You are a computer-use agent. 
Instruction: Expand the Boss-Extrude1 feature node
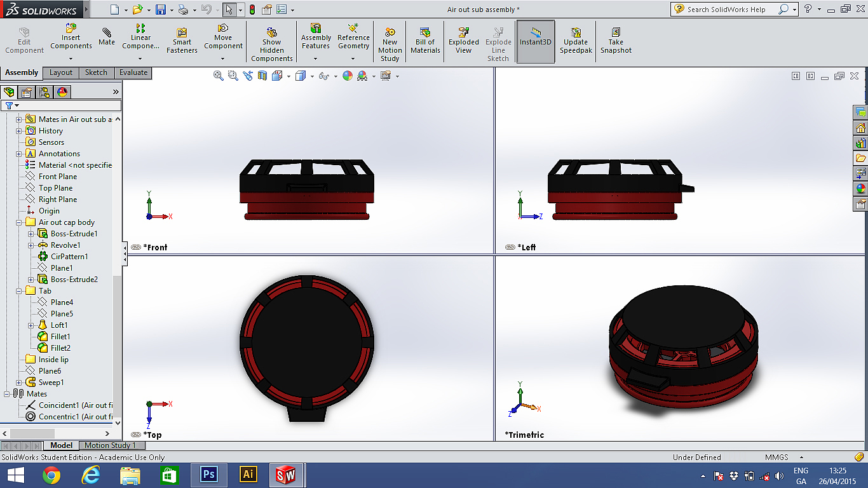pyautogui.click(x=31, y=234)
